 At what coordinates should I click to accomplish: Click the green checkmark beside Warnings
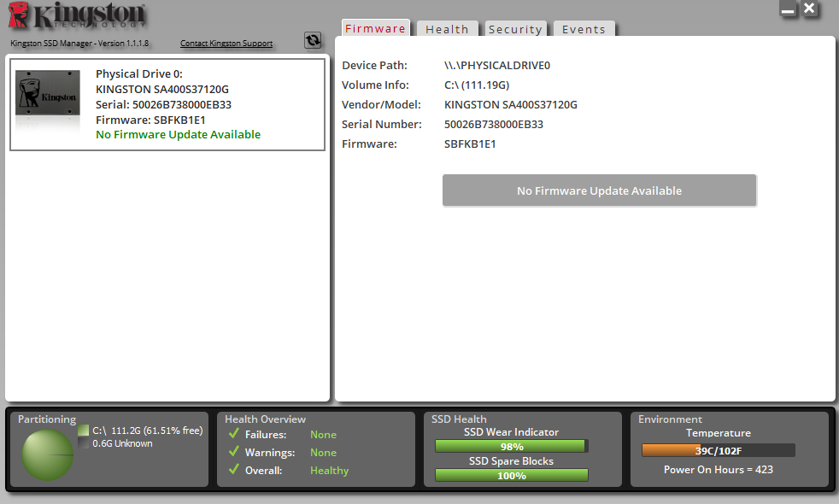pyautogui.click(x=234, y=451)
